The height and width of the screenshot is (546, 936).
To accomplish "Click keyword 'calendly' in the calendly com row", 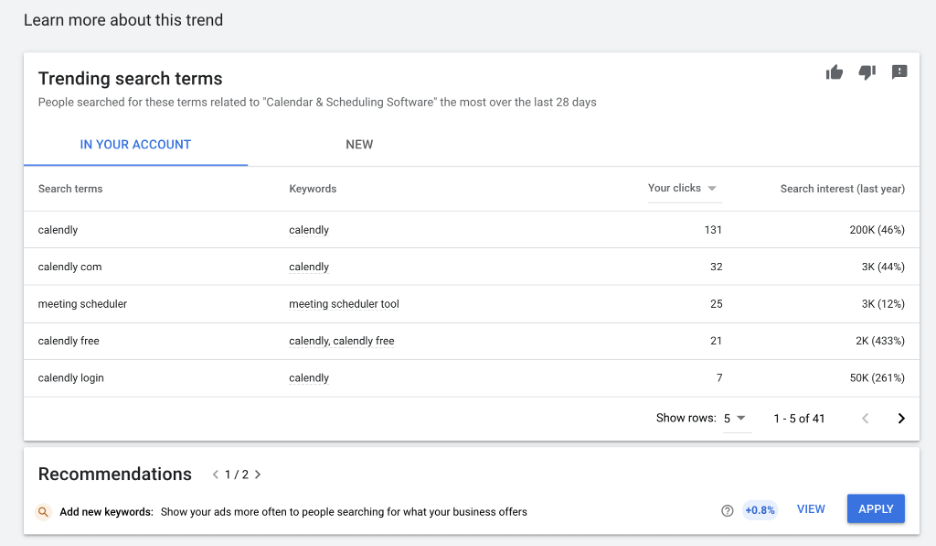I will 309,267.
